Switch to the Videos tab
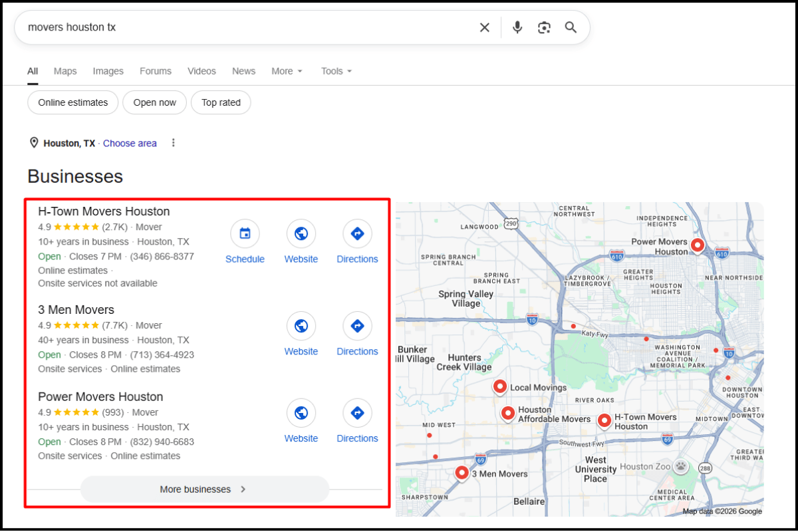 (201, 71)
